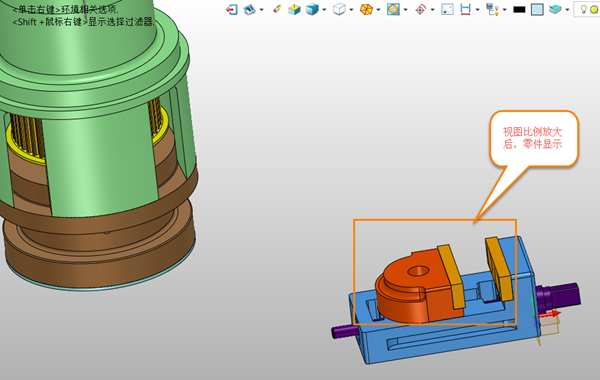The width and height of the screenshot is (600, 380).
Task: Select the eraser tool icon
Action: tap(277, 9)
